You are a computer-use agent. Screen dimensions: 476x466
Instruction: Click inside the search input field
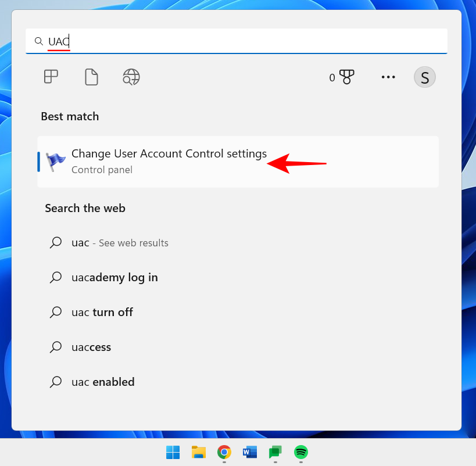click(x=174, y=41)
